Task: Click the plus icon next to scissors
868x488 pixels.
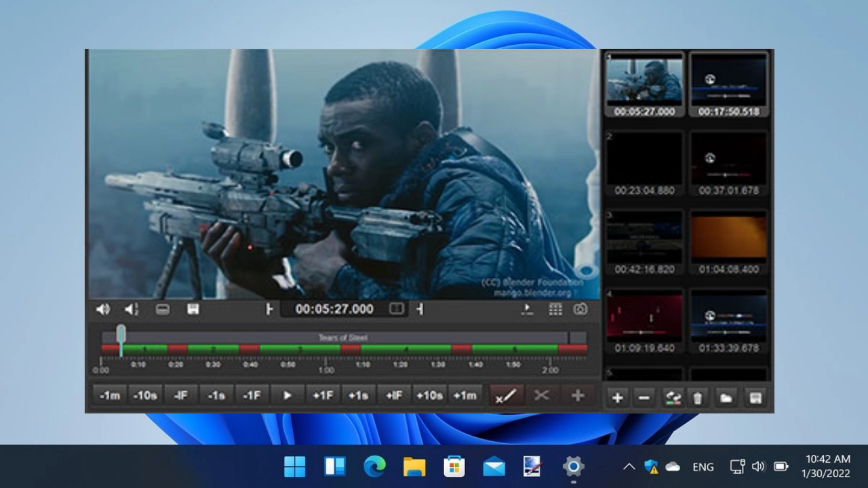Action: 578,395
